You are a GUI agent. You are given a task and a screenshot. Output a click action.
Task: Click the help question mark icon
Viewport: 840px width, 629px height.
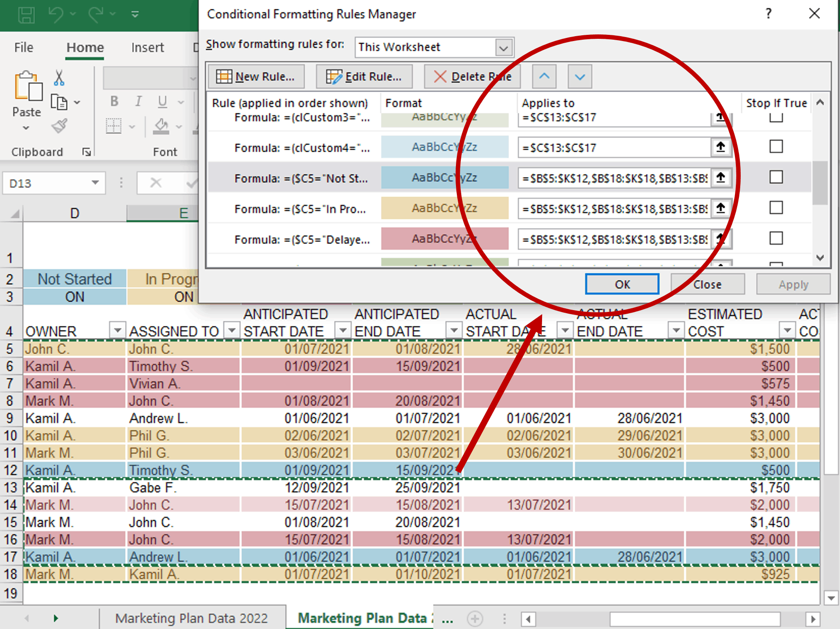point(768,14)
